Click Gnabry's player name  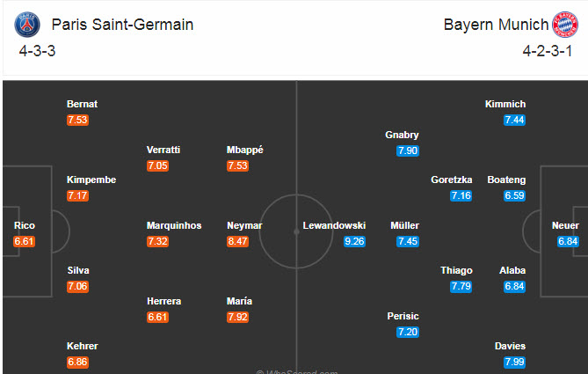(402, 135)
